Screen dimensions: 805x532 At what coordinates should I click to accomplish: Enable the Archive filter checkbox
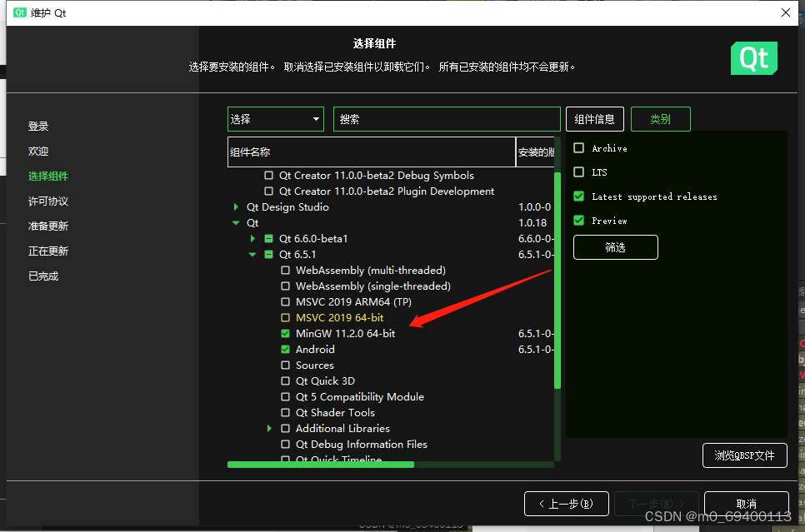click(577, 147)
